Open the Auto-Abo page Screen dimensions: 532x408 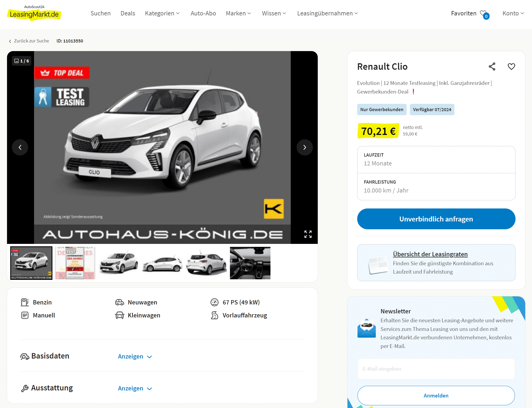[x=203, y=13]
